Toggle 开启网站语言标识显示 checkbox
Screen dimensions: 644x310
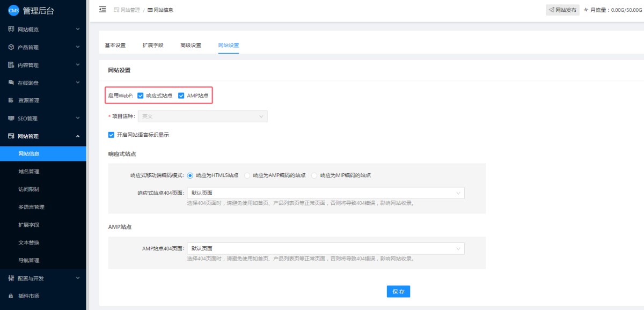pyautogui.click(x=111, y=135)
